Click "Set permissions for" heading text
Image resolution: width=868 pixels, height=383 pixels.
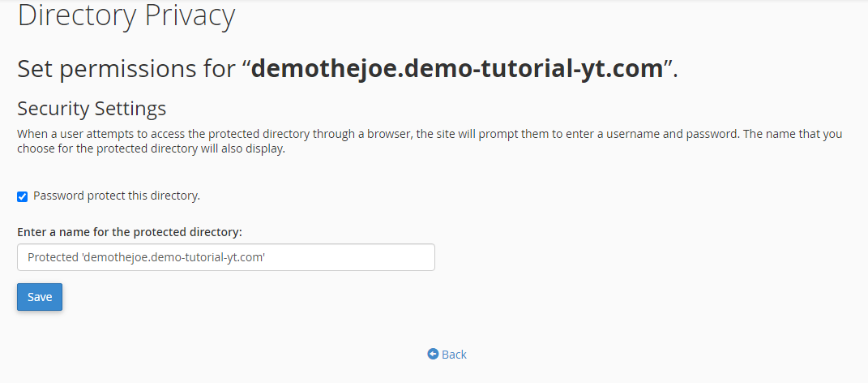coord(127,68)
